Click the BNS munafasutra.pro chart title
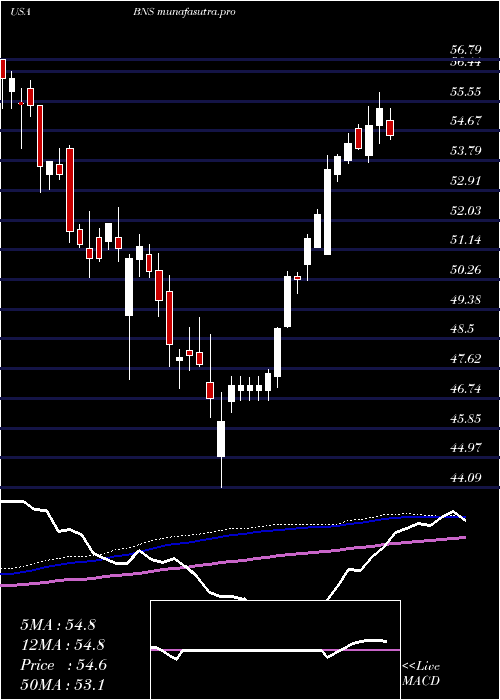The image size is (500, 700). [x=184, y=12]
